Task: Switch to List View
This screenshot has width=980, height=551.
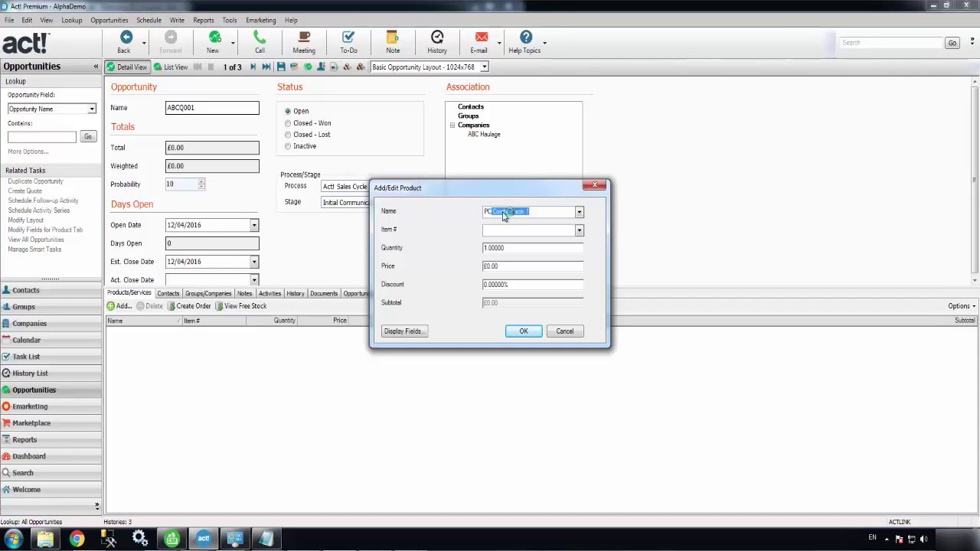Action: point(171,67)
